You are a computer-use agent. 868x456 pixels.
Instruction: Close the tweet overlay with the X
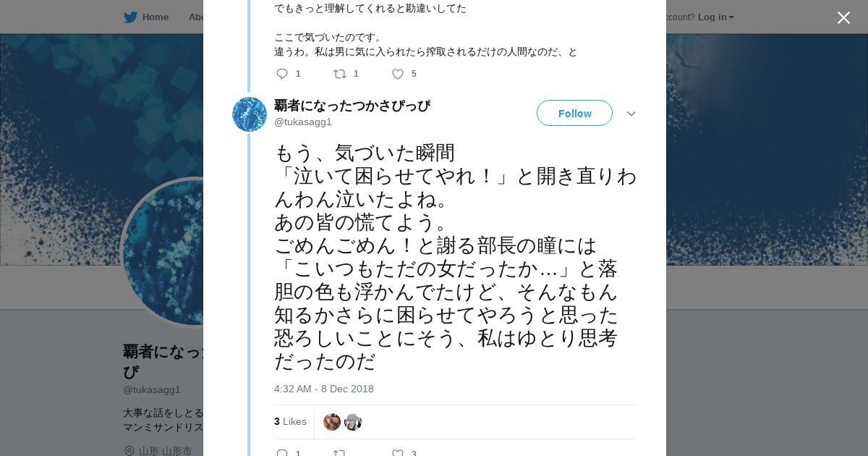click(x=843, y=17)
